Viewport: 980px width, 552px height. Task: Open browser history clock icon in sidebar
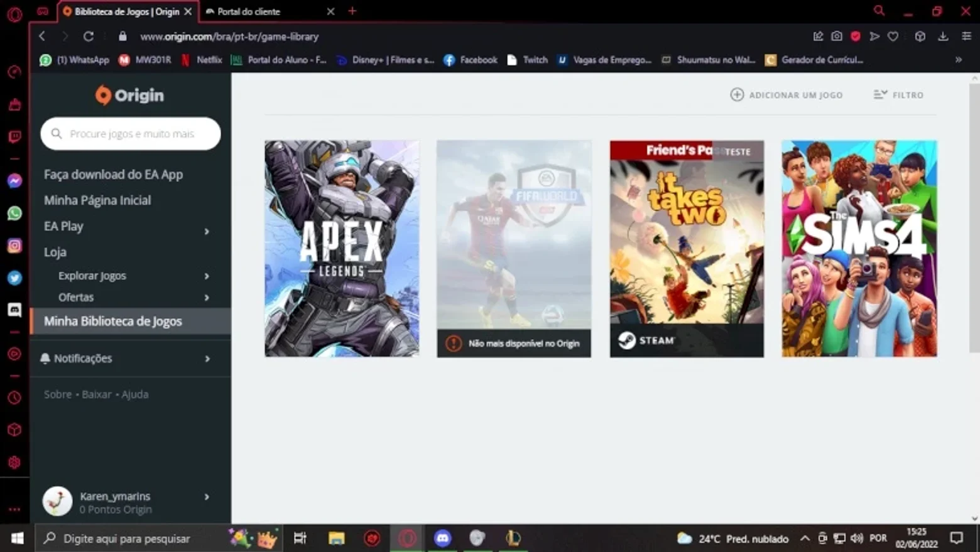tap(14, 398)
